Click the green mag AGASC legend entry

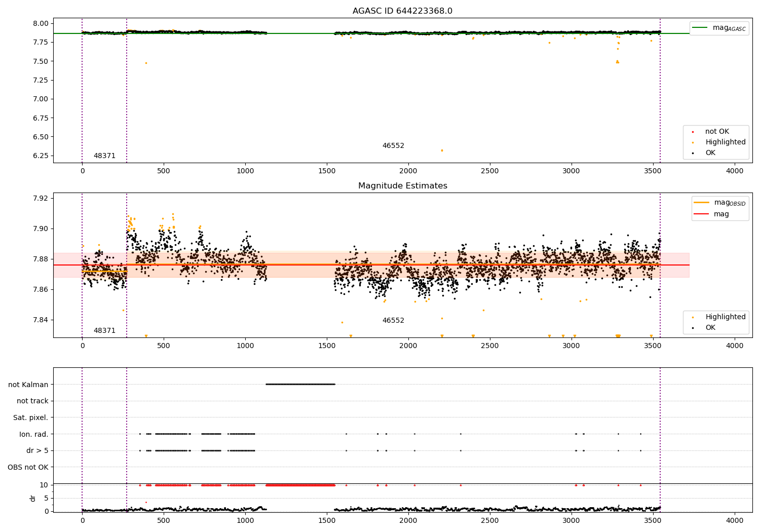click(719, 28)
